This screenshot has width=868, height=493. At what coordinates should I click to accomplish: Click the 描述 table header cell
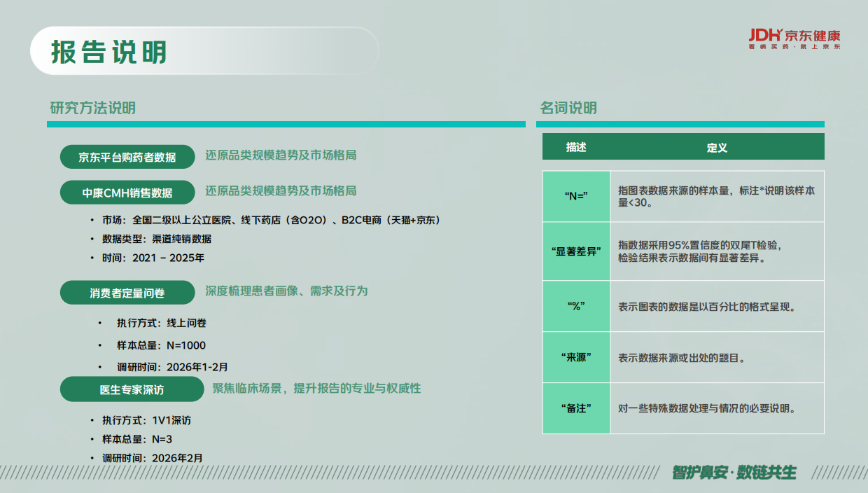pyautogui.click(x=575, y=147)
